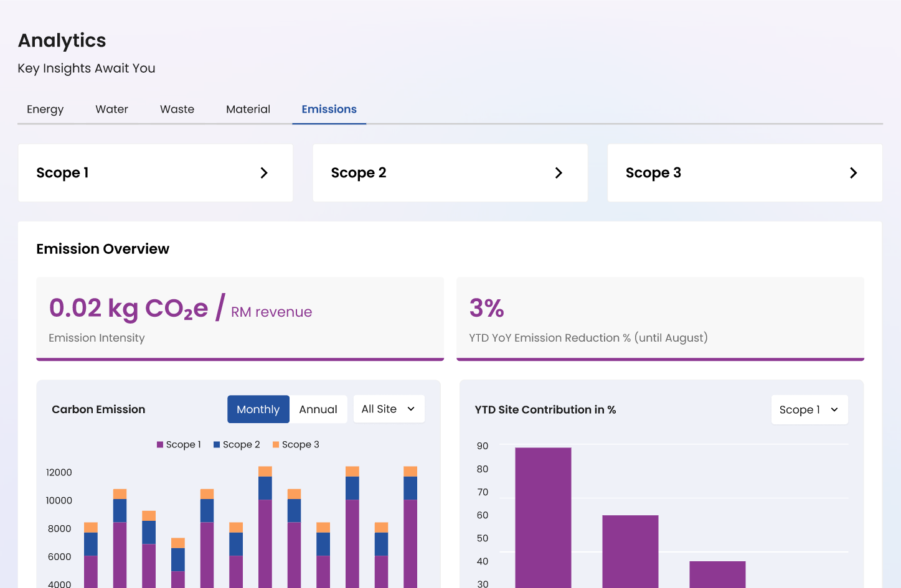This screenshot has height=588, width=901.
Task: Toggle Scope 1 purple legend marker
Action: coord(160,445)
